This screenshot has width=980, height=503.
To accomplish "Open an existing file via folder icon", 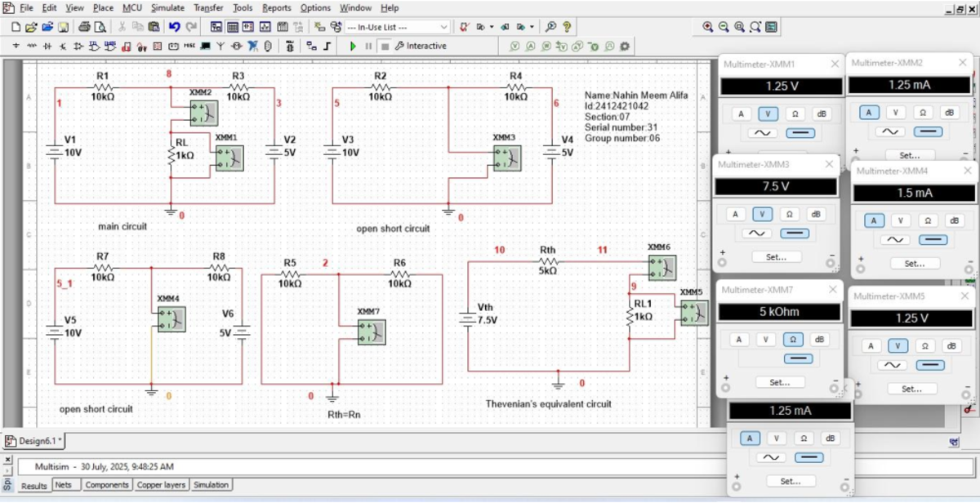I will pyautogui.click(x=30, y=27).
